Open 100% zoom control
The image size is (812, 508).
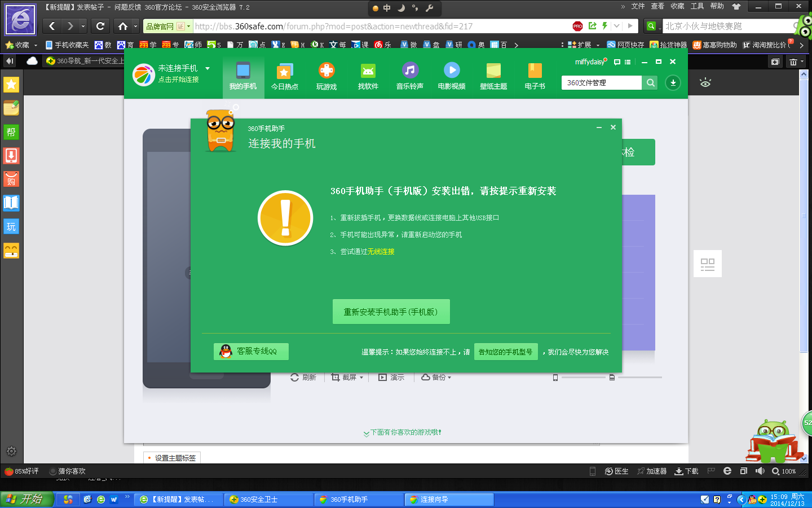click(x=784, y=471)
